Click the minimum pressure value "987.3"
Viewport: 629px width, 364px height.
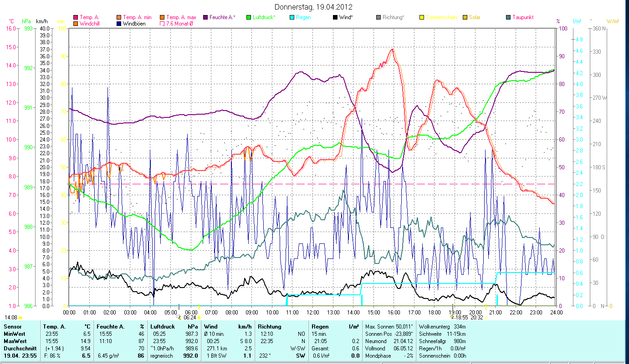(x=192, y=334)
